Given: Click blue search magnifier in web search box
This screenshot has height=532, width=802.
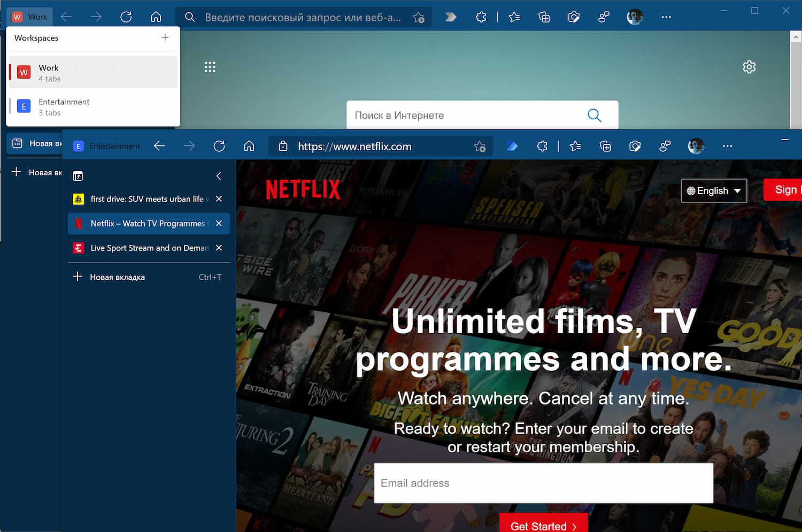Looking at the screenshot, I should click(x=594, y=115).
